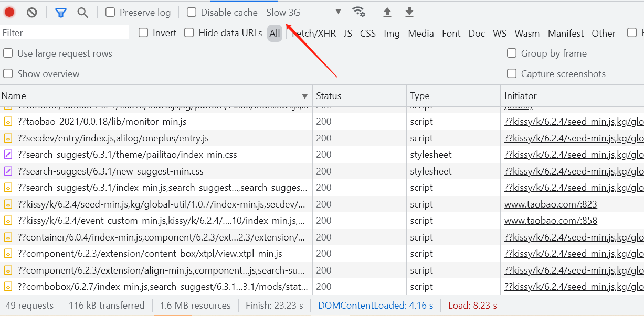Check the Disable cache option

(x=192, y=12)
